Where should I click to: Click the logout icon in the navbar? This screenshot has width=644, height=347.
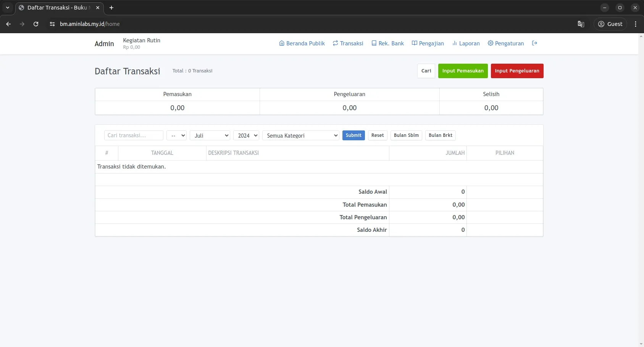click(534, 43)
